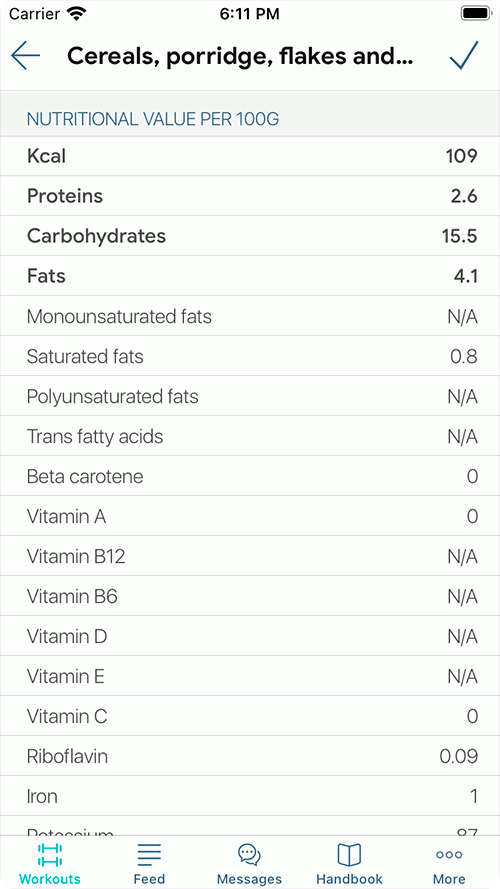The image size is (500, 889).
Task: Select the Handbook tab label
Action: point(349,879)
